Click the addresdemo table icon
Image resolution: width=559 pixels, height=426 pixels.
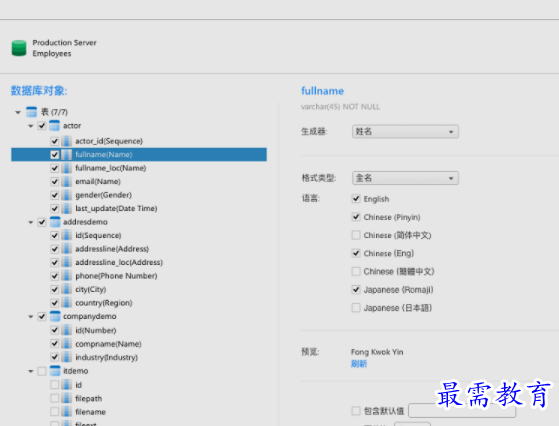(x=55, y=222)
